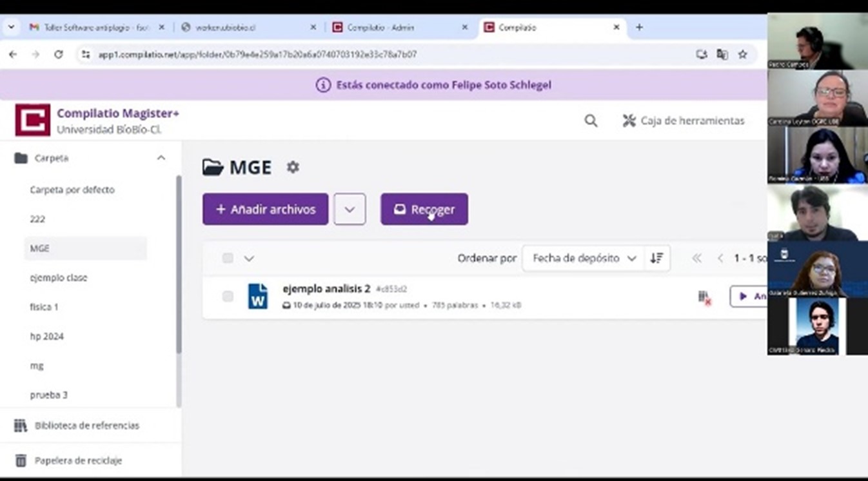Screen dimensions: 868x481
Task: Open the tab search dropdown arrow
Action: 11,27
